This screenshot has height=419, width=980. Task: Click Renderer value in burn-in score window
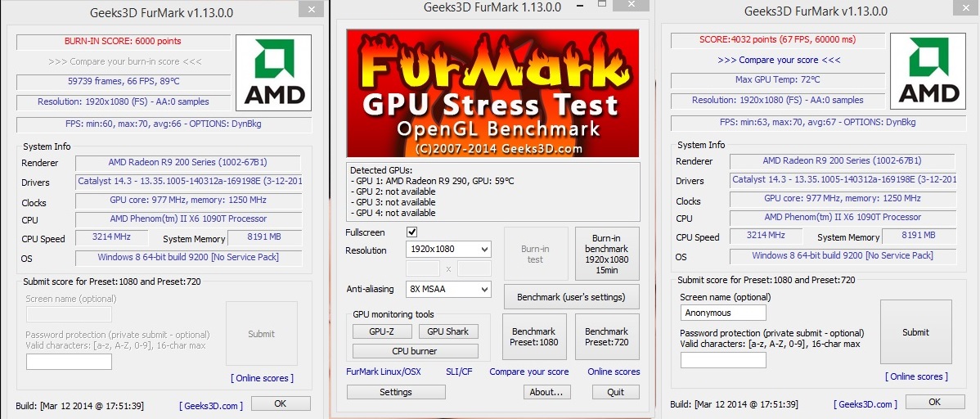point(188,163)
